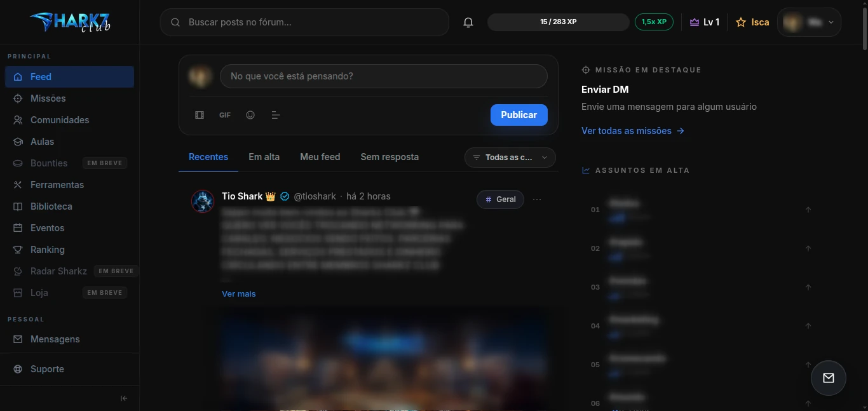Switch to the Sem resposta tab

pos(390,157)
